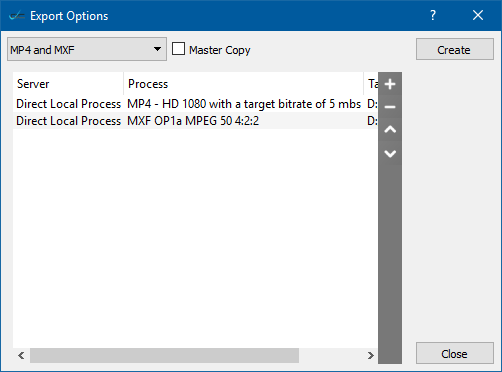Enable the Master Copy checkbox
This screenshot has width=502, height=372.
[x=178, y=49]
